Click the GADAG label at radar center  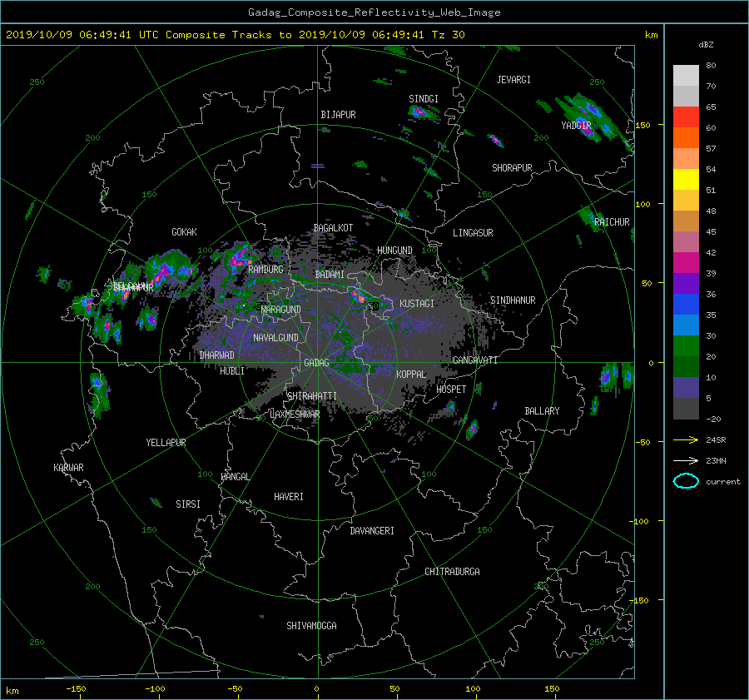(317, 363)
